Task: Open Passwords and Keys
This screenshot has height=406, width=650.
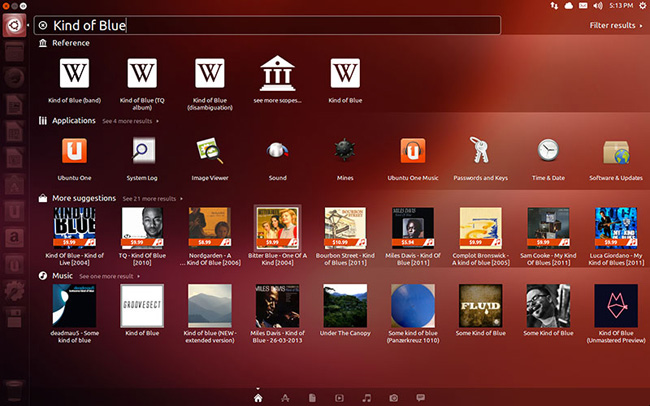Action: pos(480,150)
